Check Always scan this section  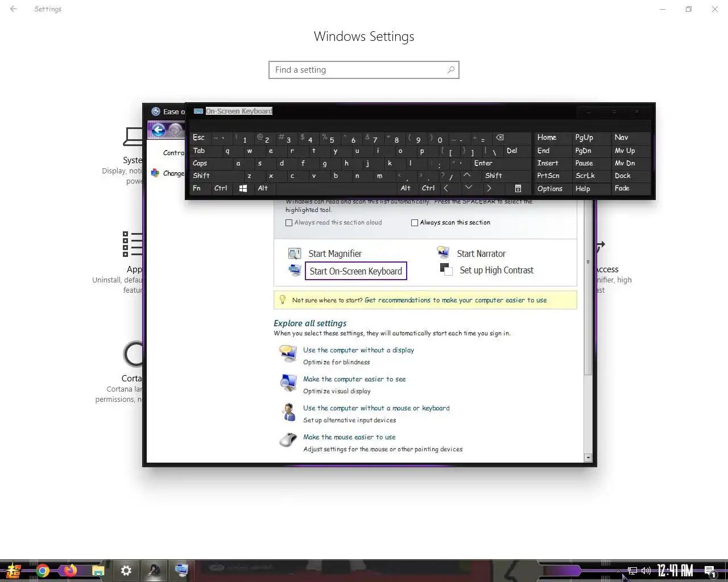(415, 223)
